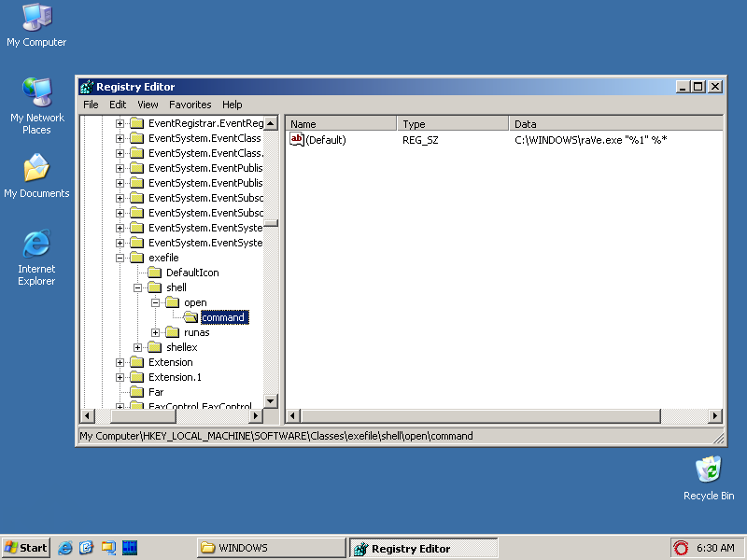Viewport: 747px width, 560px height.
Task: Click the open-folder icon beside command
Action: [x=190, y=317]
